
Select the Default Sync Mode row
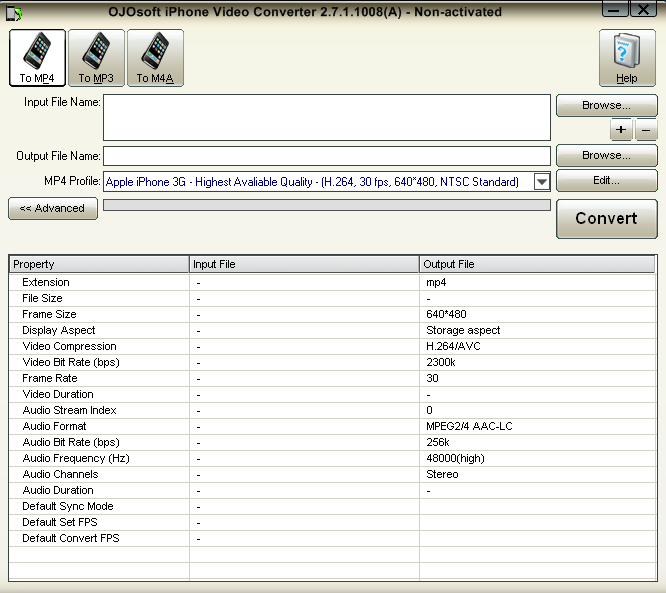pyautogui.click(x=333, y=506)
